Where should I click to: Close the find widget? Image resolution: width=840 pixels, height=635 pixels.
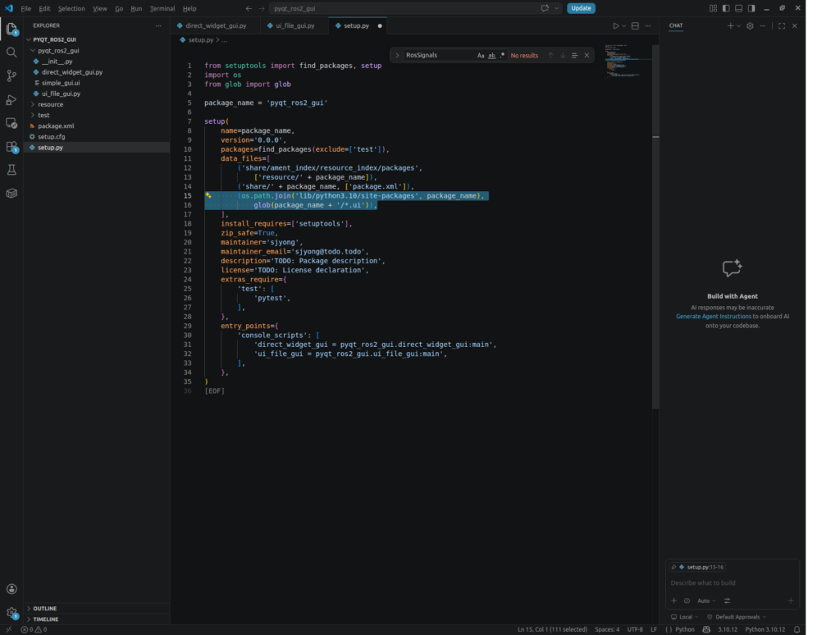point(587,55)
